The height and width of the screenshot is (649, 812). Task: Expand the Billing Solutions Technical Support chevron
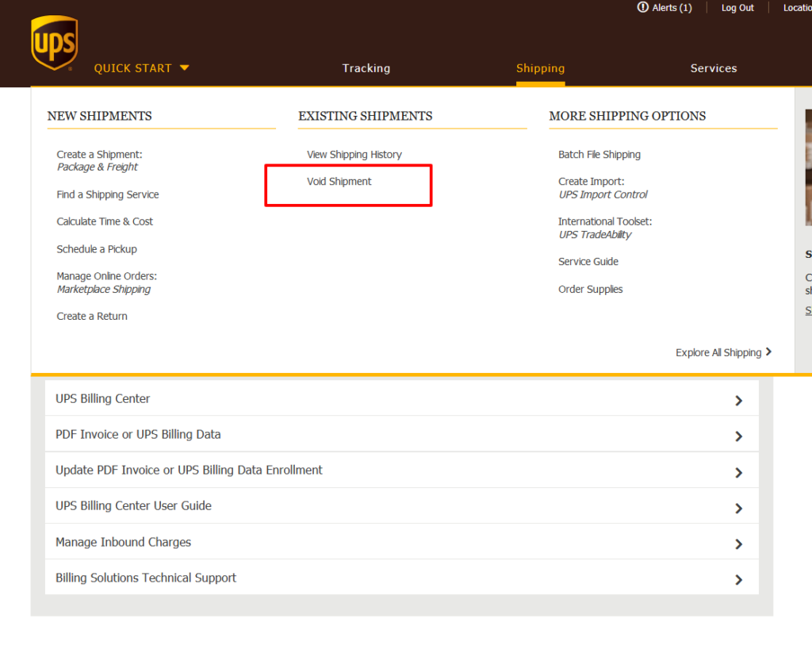(x=738, y=580)
